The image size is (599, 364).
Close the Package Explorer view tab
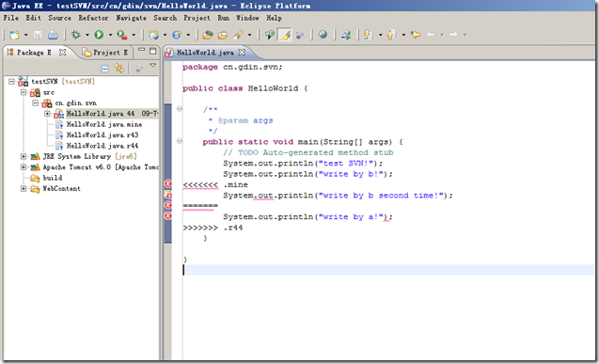coord(62,53)
